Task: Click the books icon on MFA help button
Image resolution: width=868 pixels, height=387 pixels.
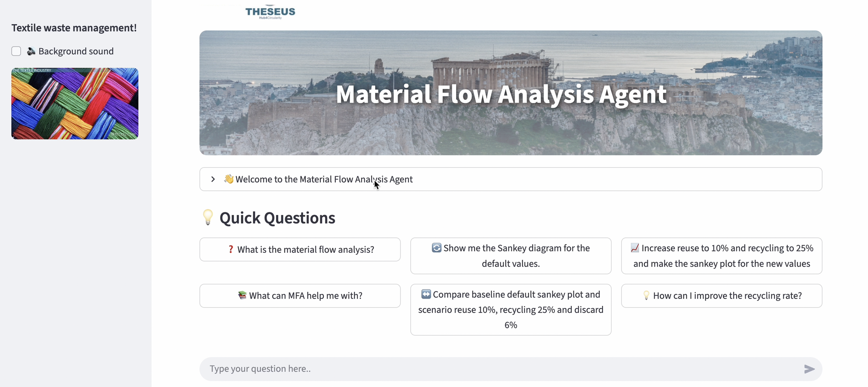Action: (242, 295)
